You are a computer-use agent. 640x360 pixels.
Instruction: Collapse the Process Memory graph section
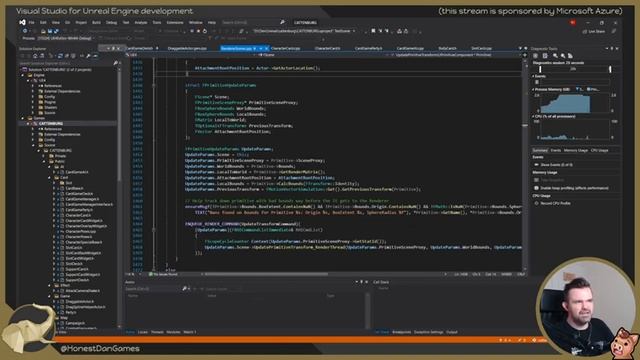(533, 89)
